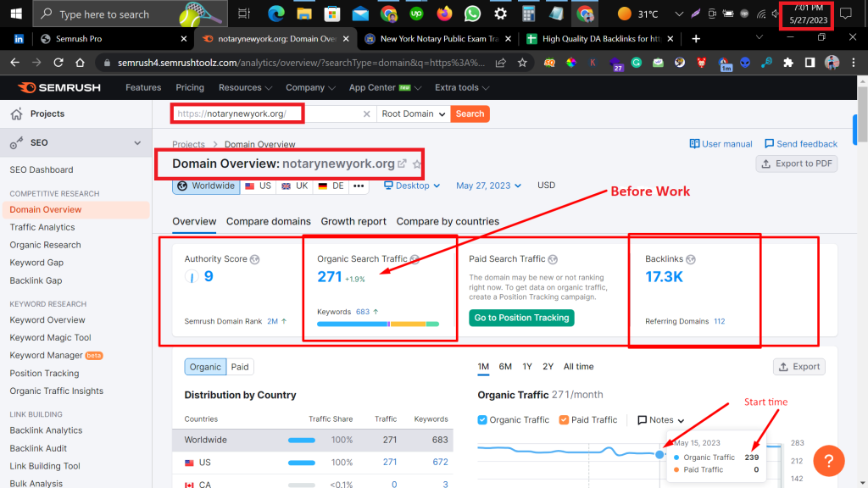This screenshot has height=488, width=868.
Task: Click the Worldwide traffic share bar
Action: coord(302,441)
